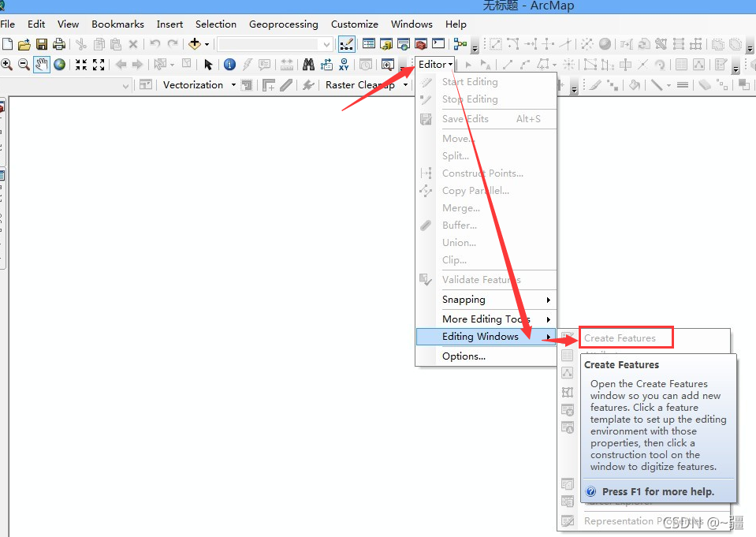Viewport: 756px width, 537px height.
Task: Click the Add Data button
Action: [x=195, y=44]
